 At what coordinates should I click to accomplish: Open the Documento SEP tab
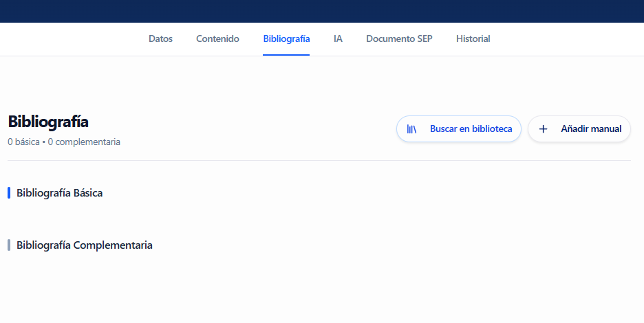click(399, 39)
